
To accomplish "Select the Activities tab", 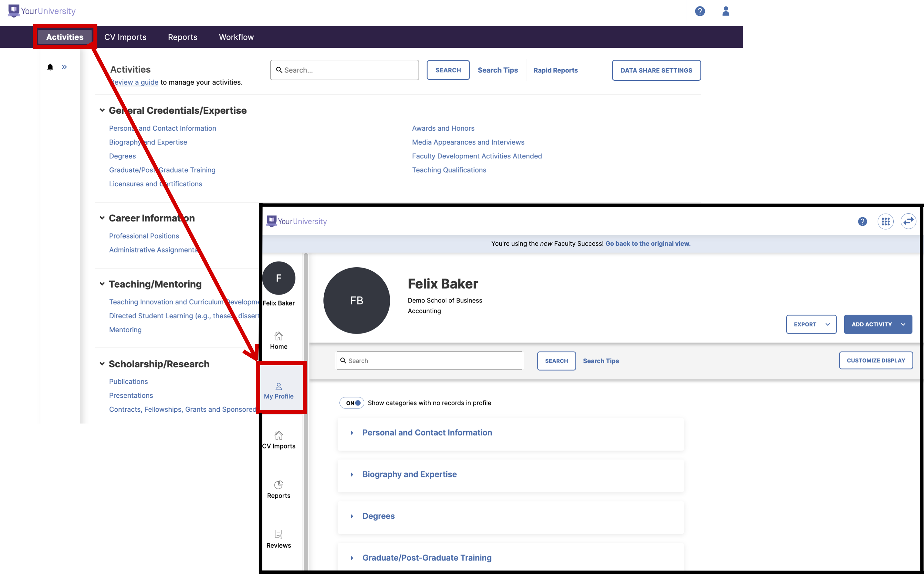I will pos(65,37).
